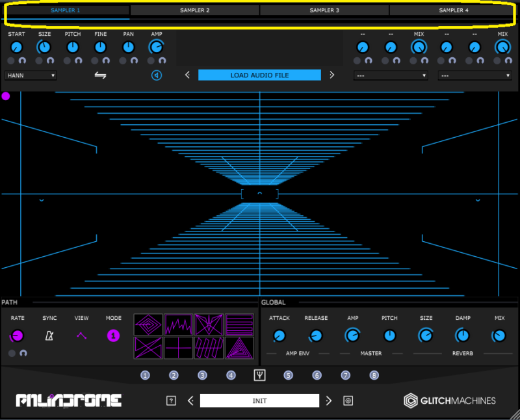The width and height of the screenshot is (520, 420).
Task: Toggle the purple indicator dot at display corner
Action: (x=6, y=96)
